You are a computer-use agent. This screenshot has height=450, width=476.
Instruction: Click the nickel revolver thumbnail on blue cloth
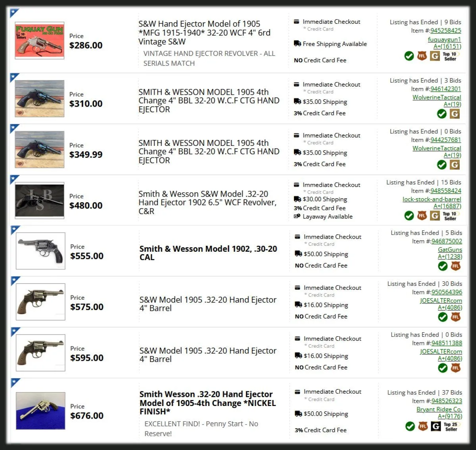tap(40, 411)
